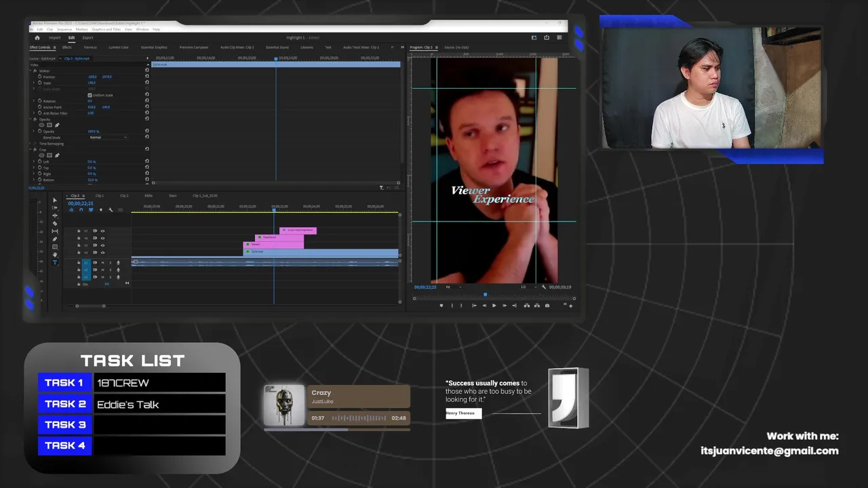Select the Selection arrow tool

click(55, 200)
